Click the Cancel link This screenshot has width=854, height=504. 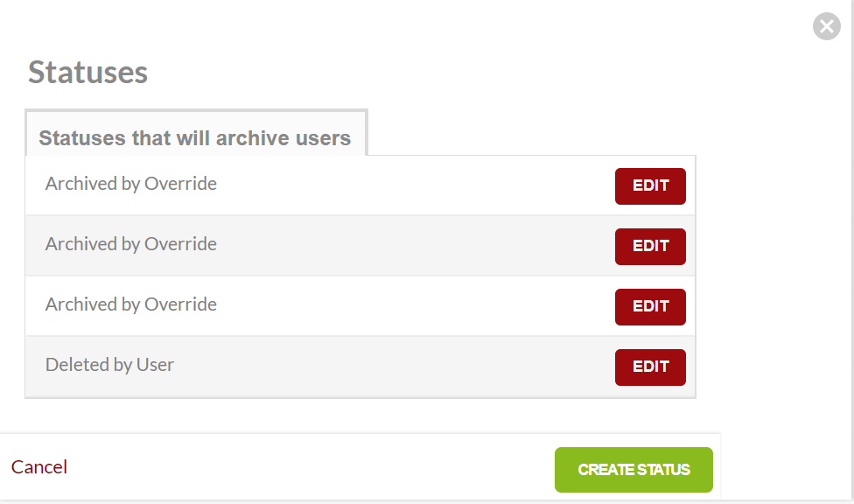tap(39, 467)
